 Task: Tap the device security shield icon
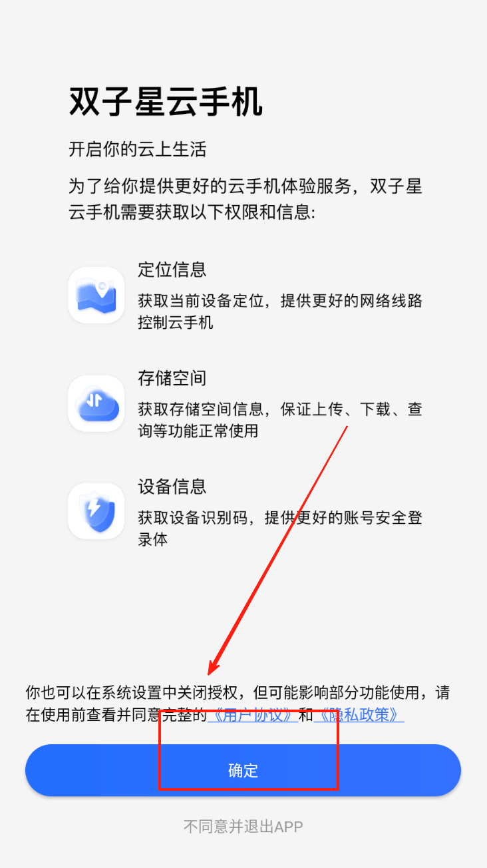click(x=96, y=511)
